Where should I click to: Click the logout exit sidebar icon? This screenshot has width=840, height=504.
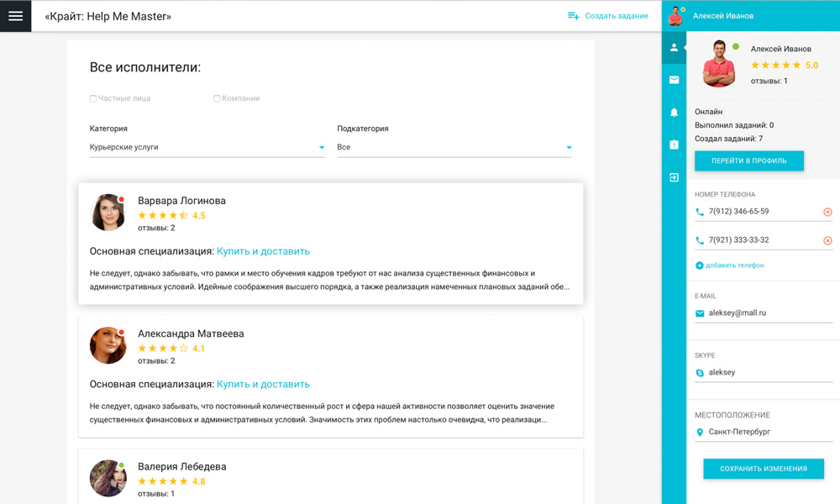tap(674, 177)
